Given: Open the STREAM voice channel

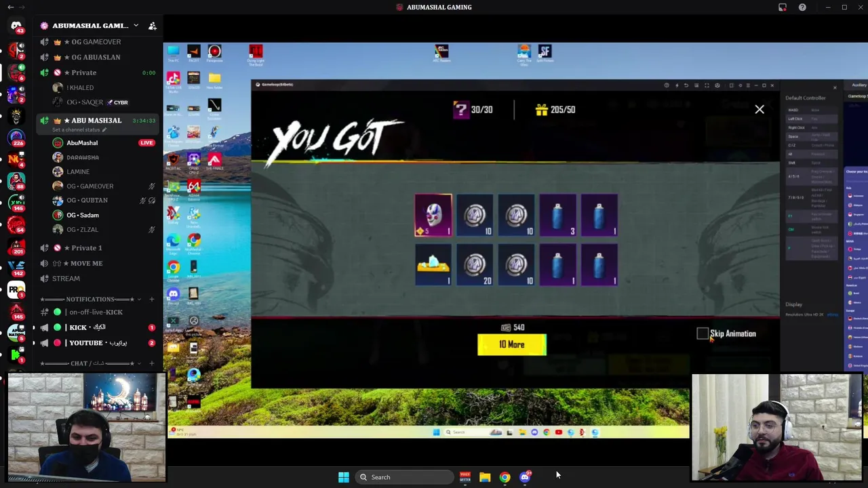Looking at the screenshot, I should (97, 279).
